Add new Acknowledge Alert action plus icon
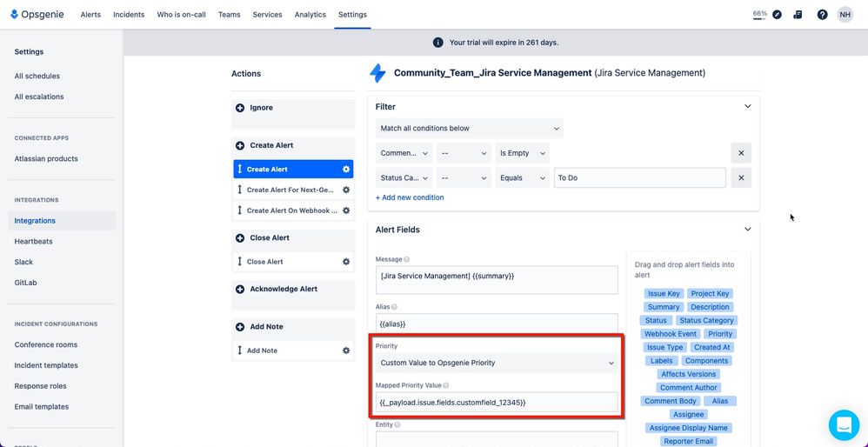The image size is (868, 447). click(240, 289)
